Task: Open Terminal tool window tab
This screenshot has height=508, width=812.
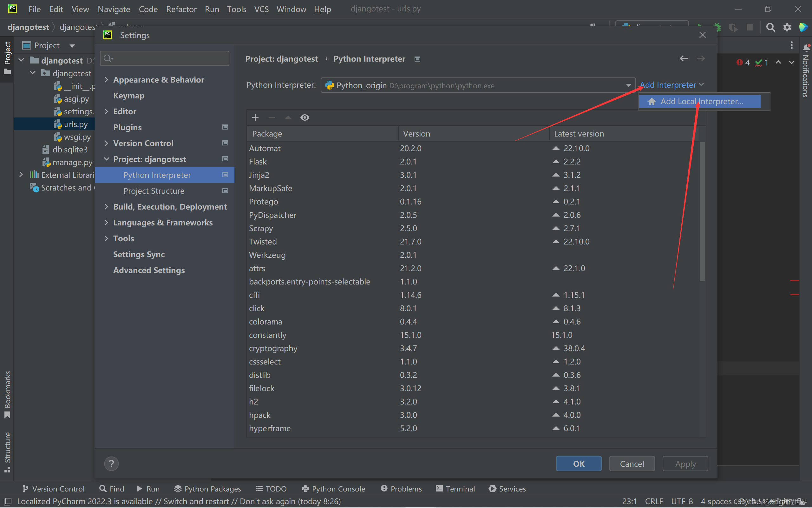Action: pyautogui.click(x=455, y=489)
